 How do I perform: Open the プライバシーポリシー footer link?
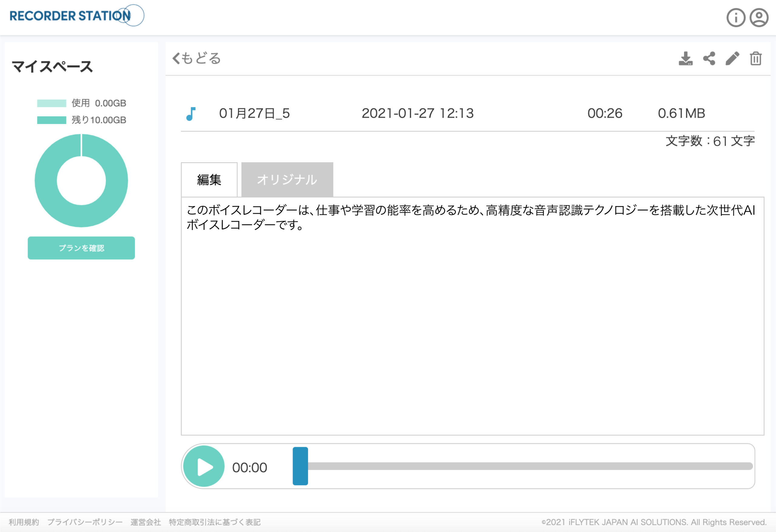pyautogui.click(x=85, y=522)
